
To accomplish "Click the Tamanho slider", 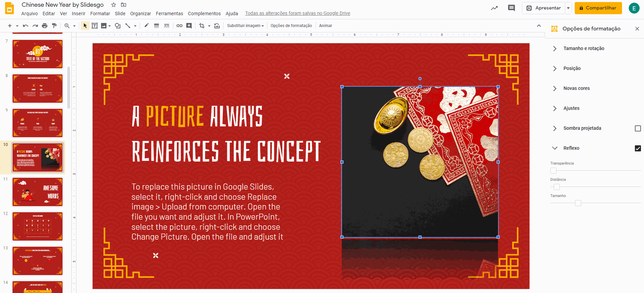I will 596,203.
